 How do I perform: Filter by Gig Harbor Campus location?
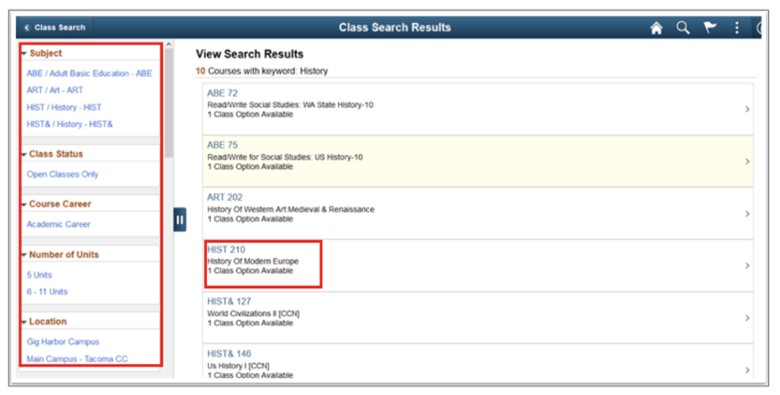click(x=63, y=342)
